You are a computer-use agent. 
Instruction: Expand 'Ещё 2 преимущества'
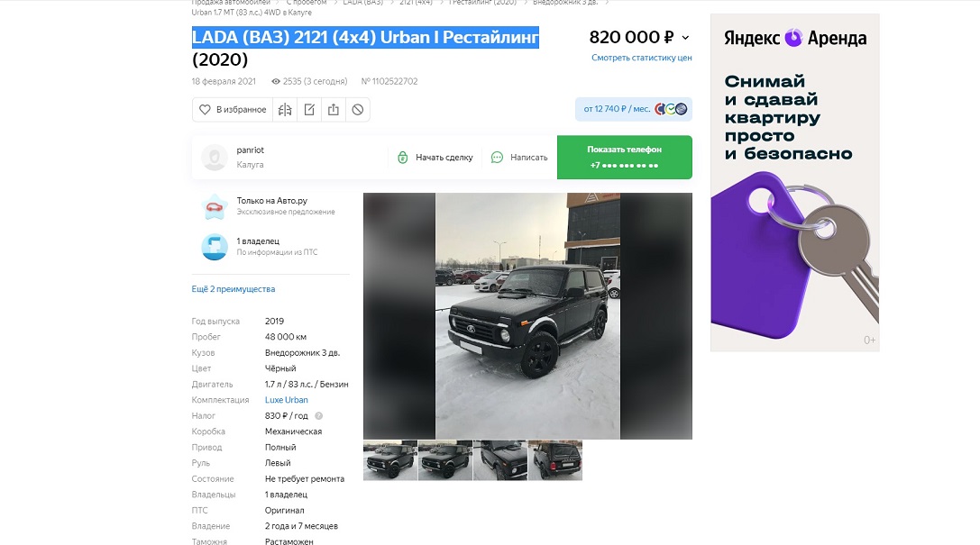point(234,289)
